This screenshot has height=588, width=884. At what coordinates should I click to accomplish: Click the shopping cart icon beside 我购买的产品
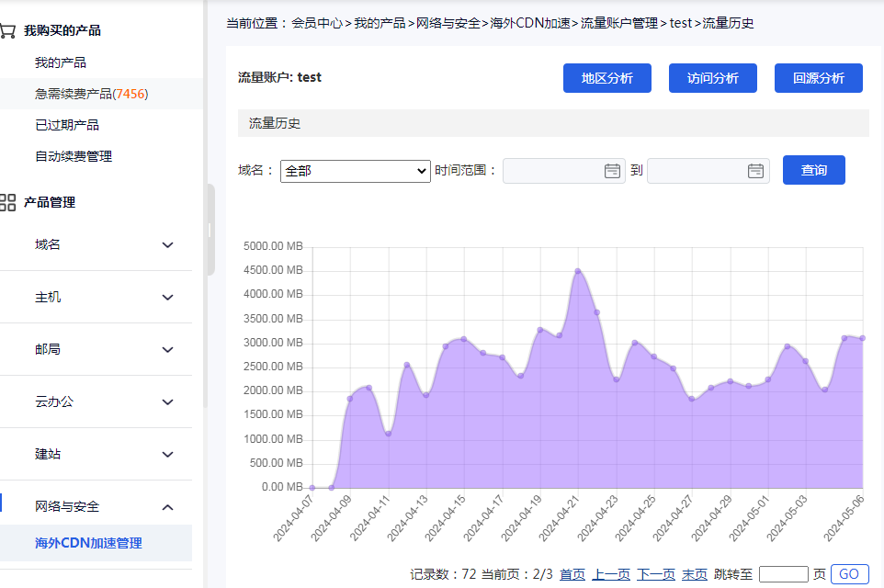point(7,30)
